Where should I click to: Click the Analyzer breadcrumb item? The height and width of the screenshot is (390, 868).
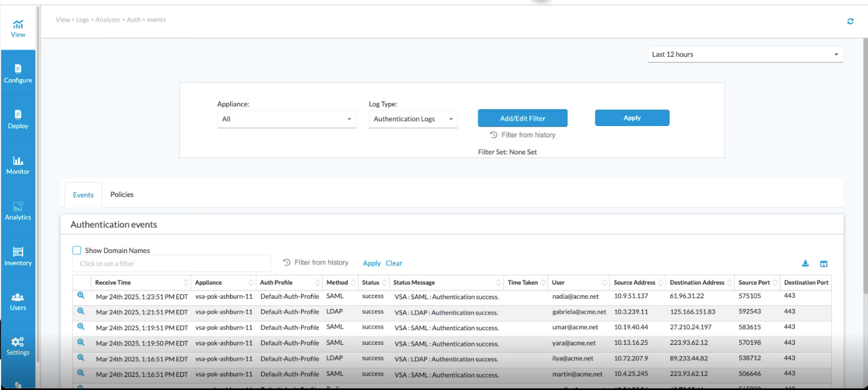click(x=108, y=20)
